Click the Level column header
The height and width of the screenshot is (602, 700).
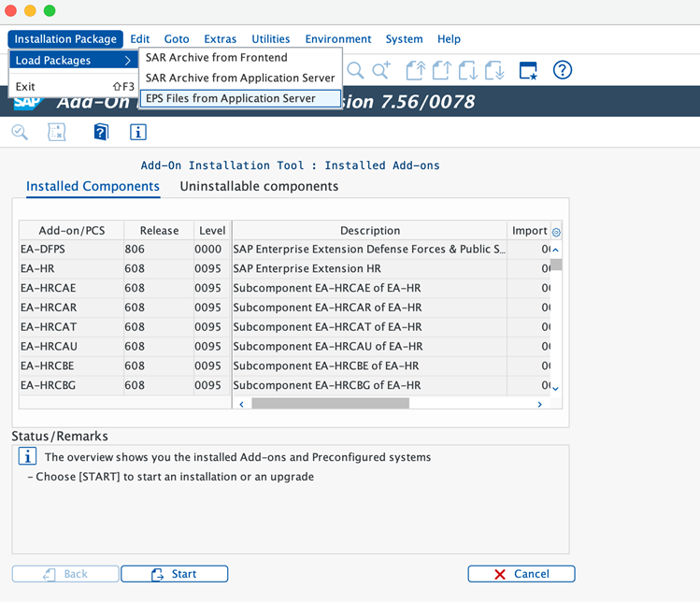(212, 231)
